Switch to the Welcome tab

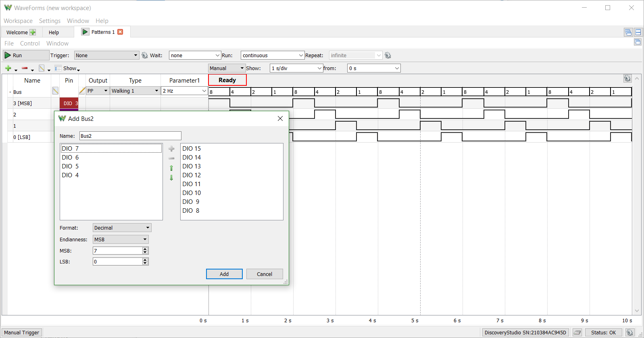21,32
